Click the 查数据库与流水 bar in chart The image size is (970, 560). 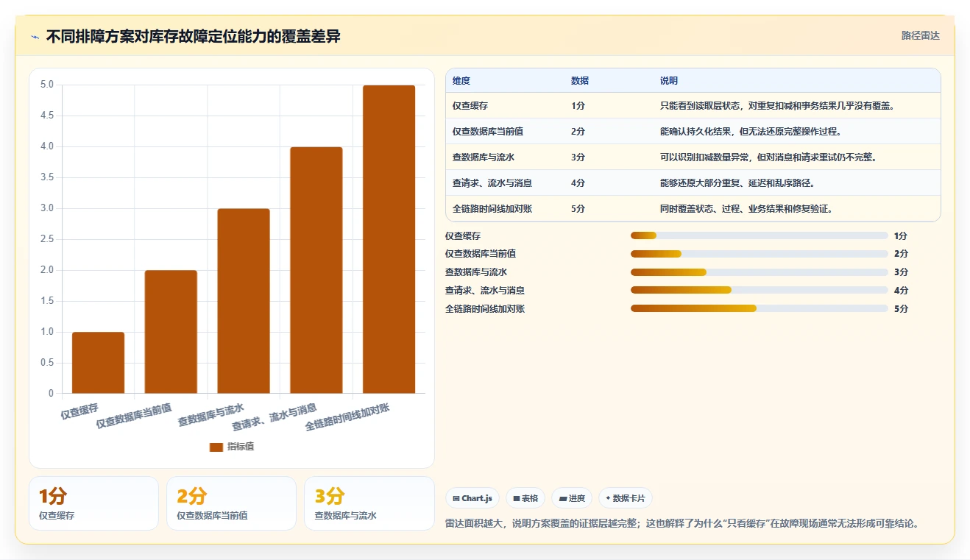click(x=244, y=301)
